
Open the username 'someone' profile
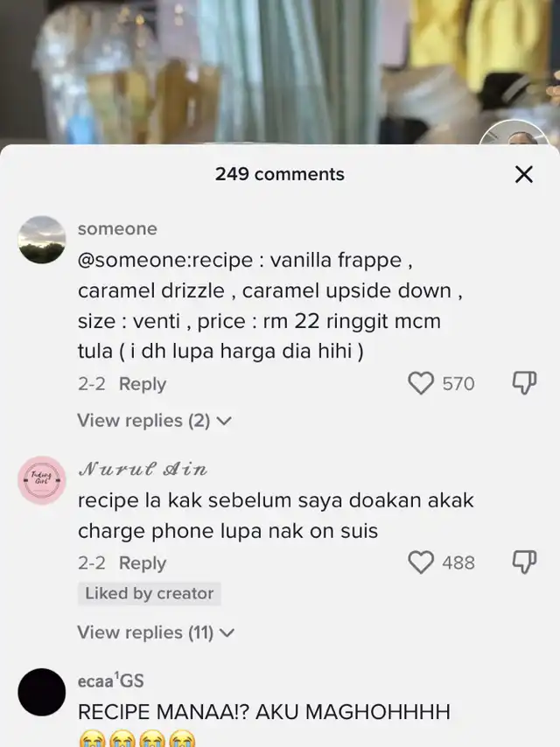tap(117, 228)
